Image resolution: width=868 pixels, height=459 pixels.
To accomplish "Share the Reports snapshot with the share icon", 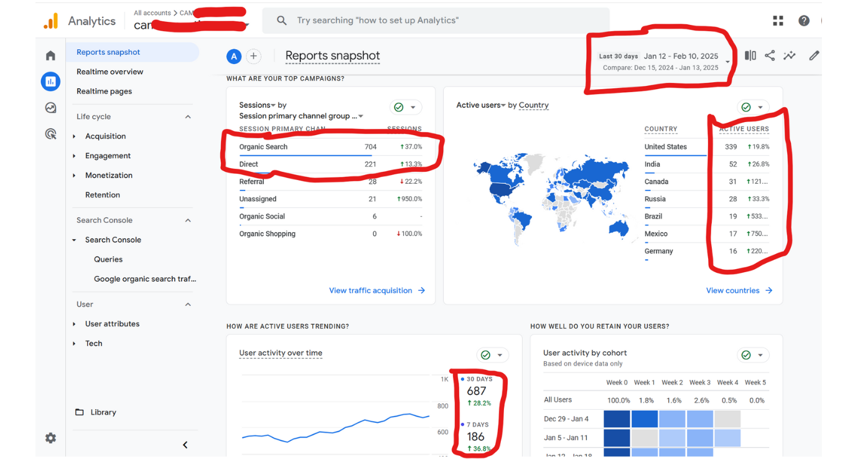I will coord(770,55).
